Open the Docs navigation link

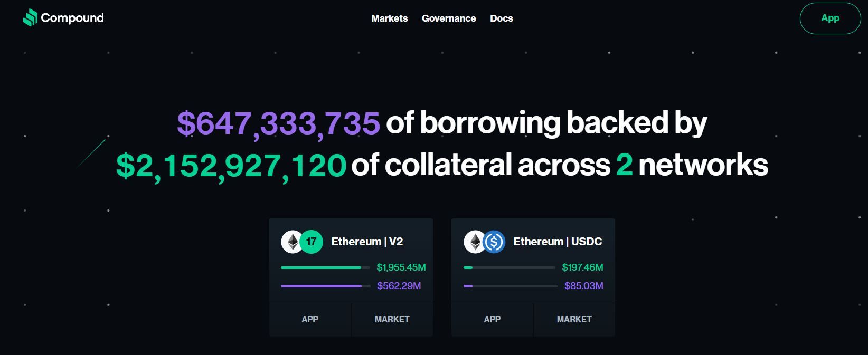[x=502, y=18]
